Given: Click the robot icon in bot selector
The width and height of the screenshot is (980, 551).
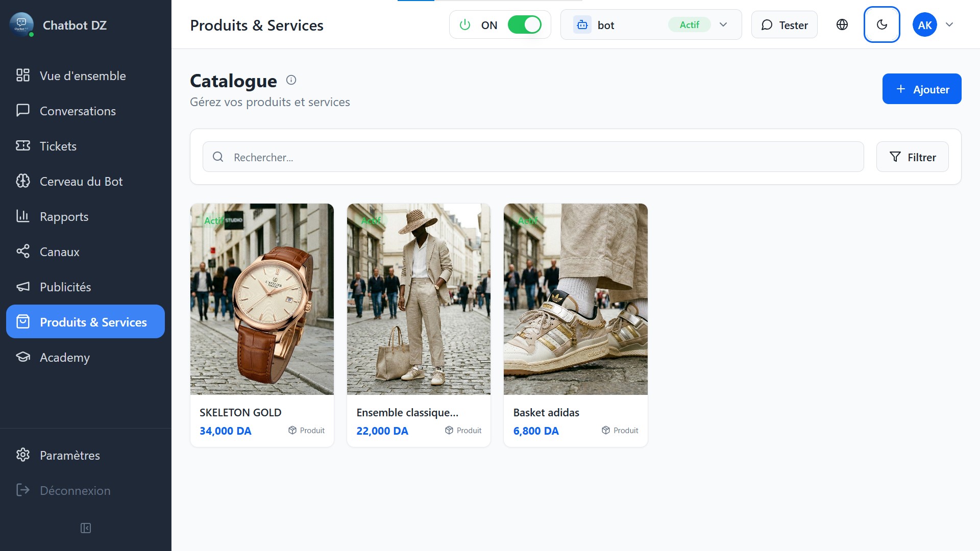Looking at the screenshot, I should 582,24.
